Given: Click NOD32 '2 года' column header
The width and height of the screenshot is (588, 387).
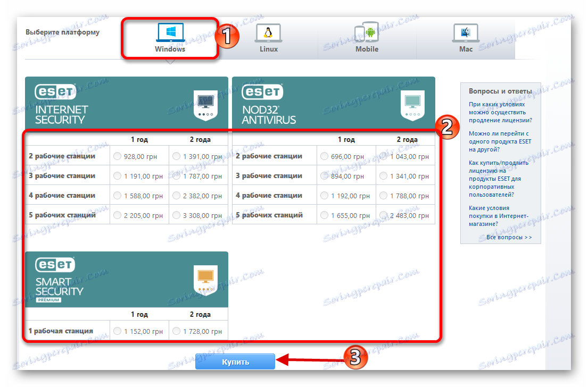Looking at the screenshot, I should (x=407, y=140).
